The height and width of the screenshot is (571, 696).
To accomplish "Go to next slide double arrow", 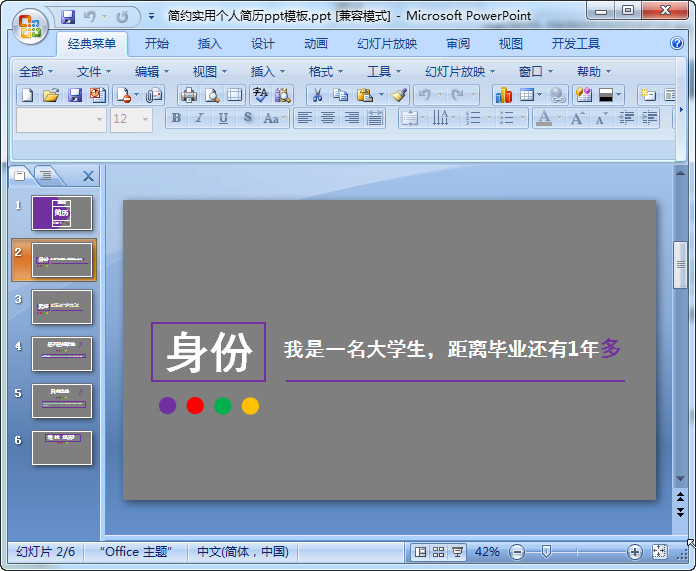I will (680, 512).
